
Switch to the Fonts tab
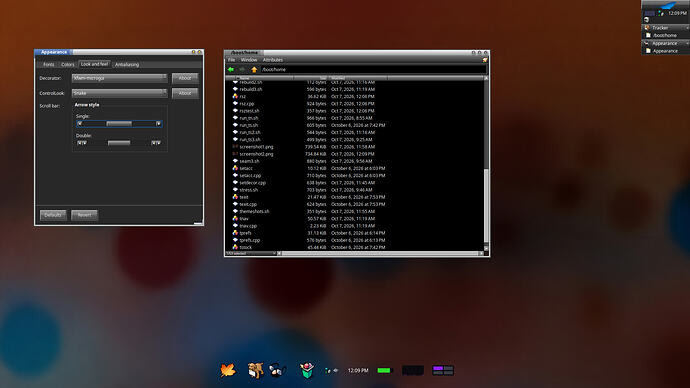(48, 64)
